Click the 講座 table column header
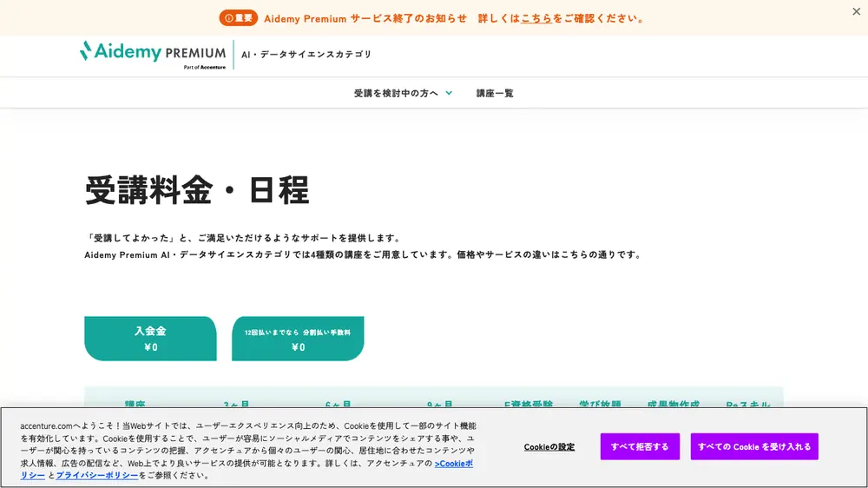The image size is (868, 488). coord(135,405)
